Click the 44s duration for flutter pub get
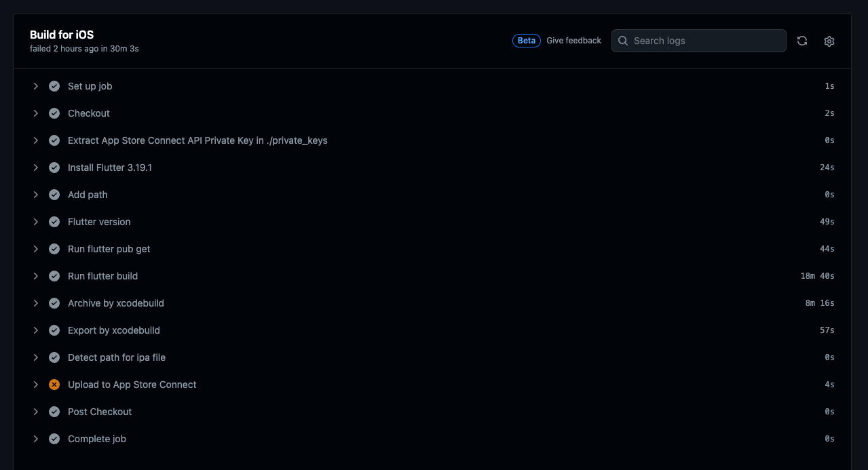Viewport: 868px width, 470px height. [827, 249]
